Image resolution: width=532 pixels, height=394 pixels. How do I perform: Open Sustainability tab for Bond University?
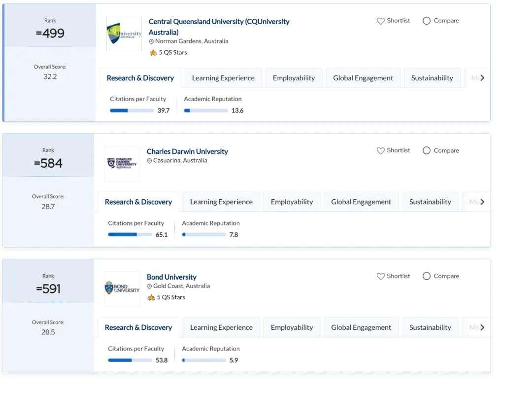430,328
